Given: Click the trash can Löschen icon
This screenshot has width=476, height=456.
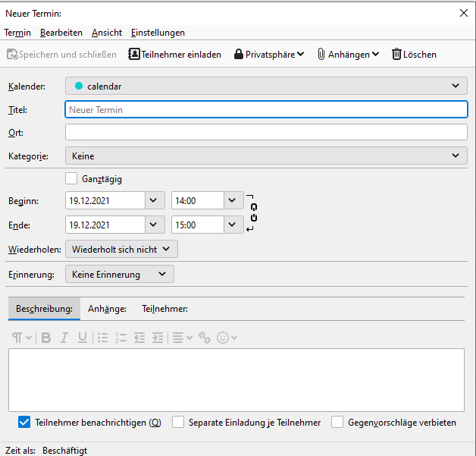Looking at the screenshot, I should [396, 54].
